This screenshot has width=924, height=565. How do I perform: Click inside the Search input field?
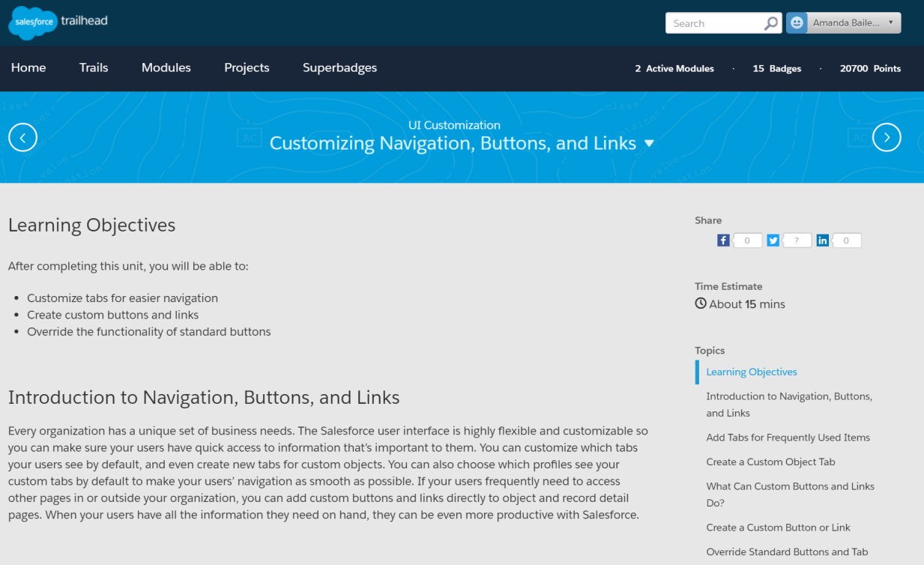pos(712,22)
